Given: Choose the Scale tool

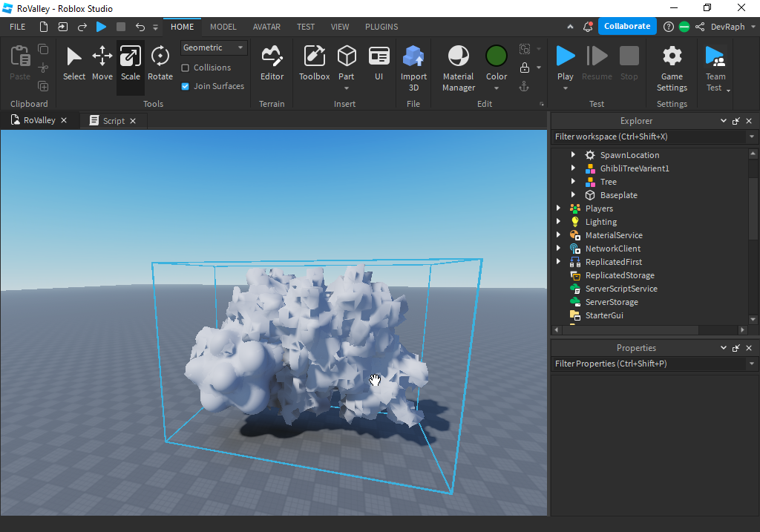Looking at the screenshot, I should 131,64.
